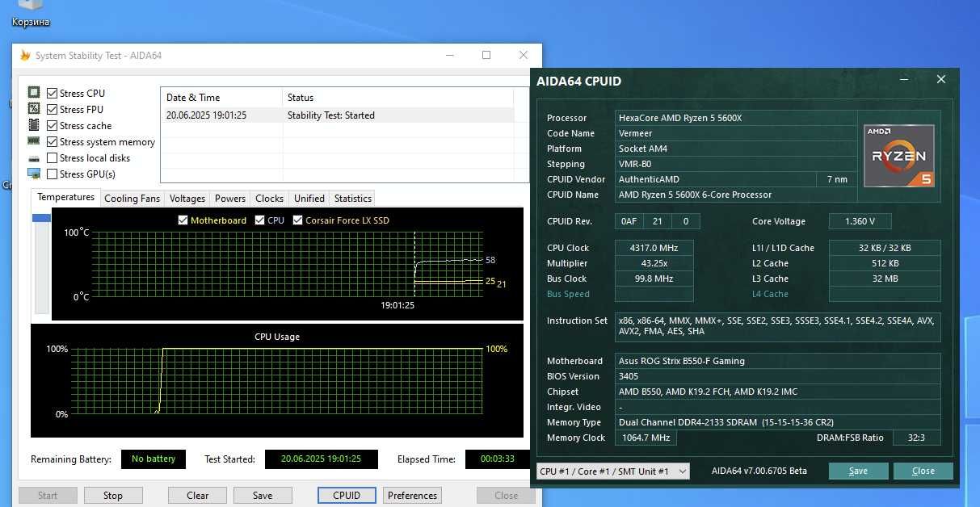Switch to the Cooling Fans tab
This screenshot has height=507, width=980.
pyautogui.click(x=132, y=199)
